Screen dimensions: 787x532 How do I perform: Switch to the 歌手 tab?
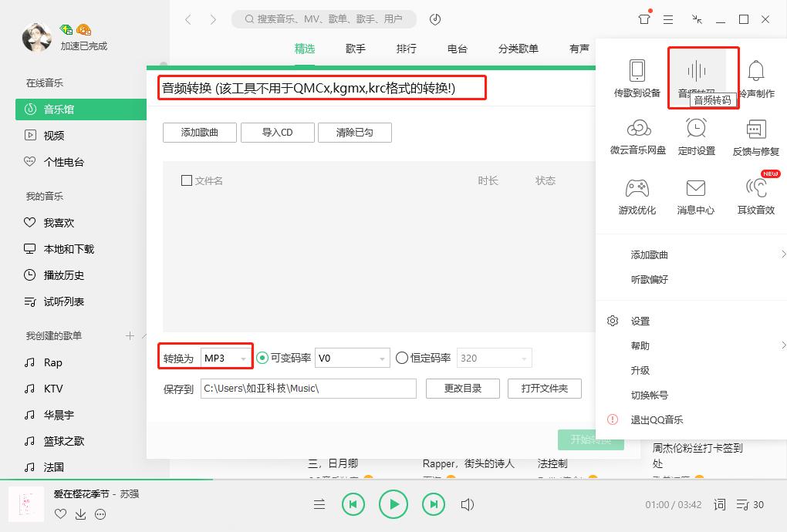pyautogui.click(x=355, y=48)
